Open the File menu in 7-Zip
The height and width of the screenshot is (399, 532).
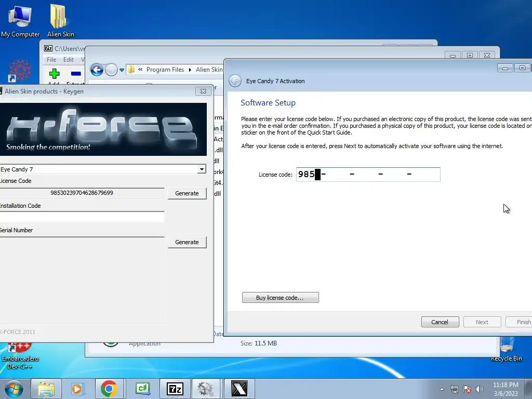click(x=51, y=60)
